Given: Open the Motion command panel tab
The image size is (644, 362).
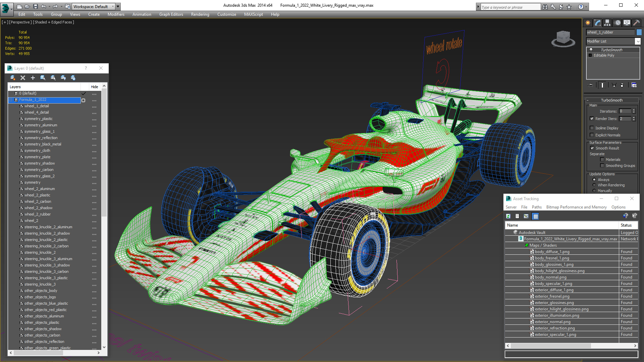Looking at the screenshot, I should [x=618, y=23].
